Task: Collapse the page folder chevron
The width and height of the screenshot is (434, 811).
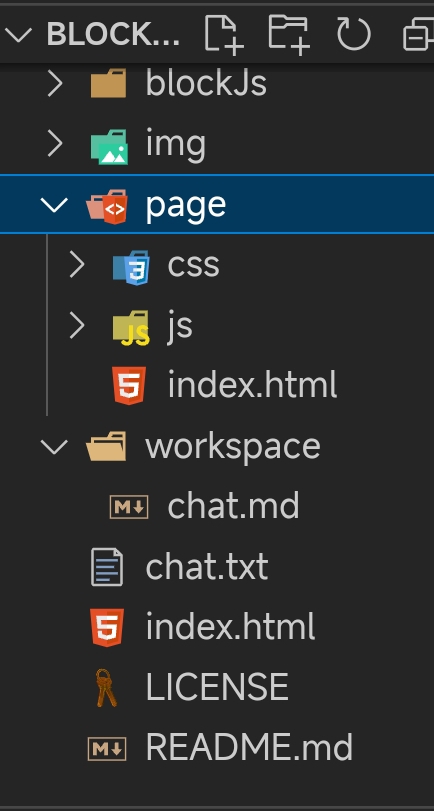Action: point(54,205)
